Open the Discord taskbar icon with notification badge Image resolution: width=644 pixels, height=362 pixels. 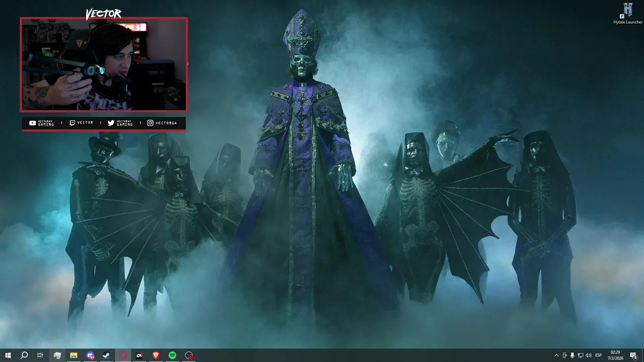[x=90, y=355]
